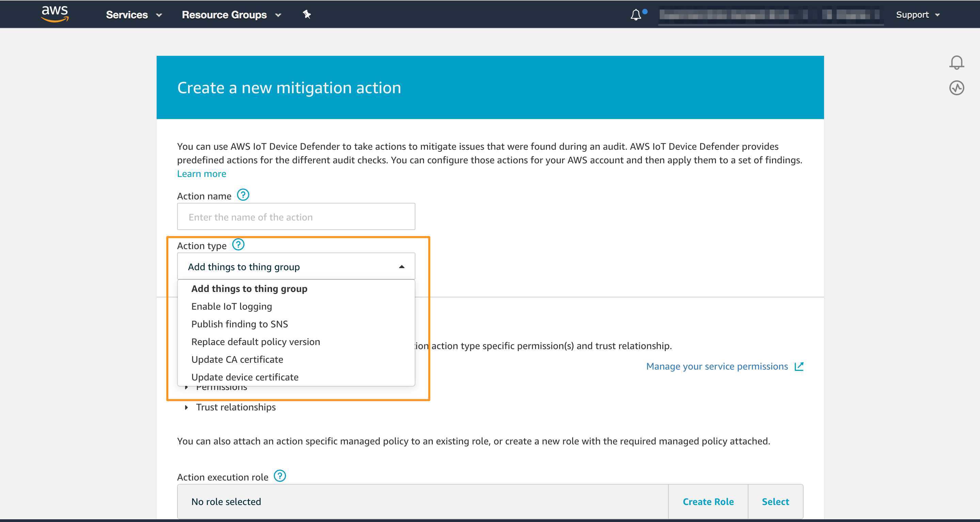Click the pin shortcuts icon in the navbar
Image resolution: width=980 pixels, height=522 pixels.
point(306,14)
